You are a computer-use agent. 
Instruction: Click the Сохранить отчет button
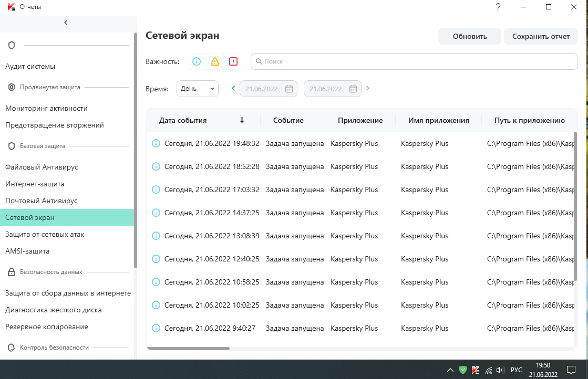pos(541,36)
